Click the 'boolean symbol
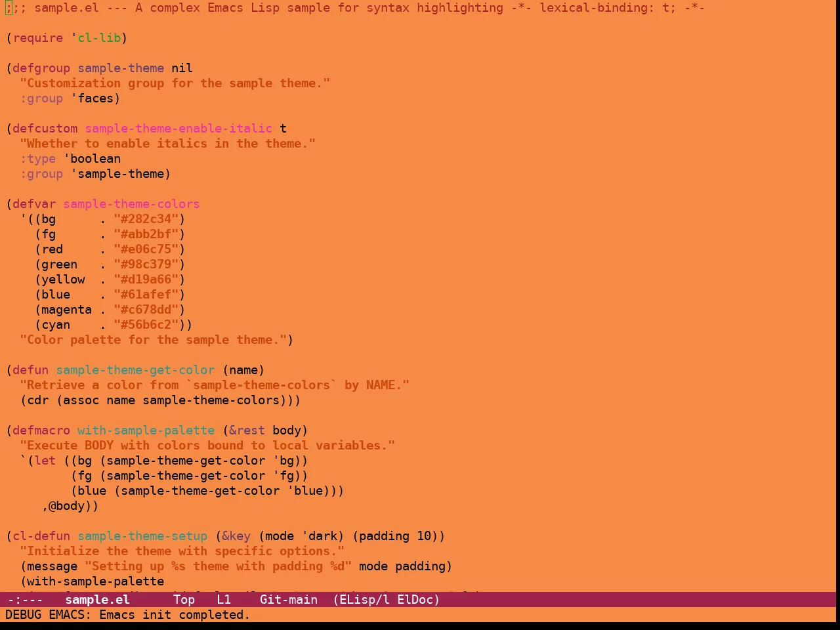Viewport: 840px width, 630px height. pos(92,159)
